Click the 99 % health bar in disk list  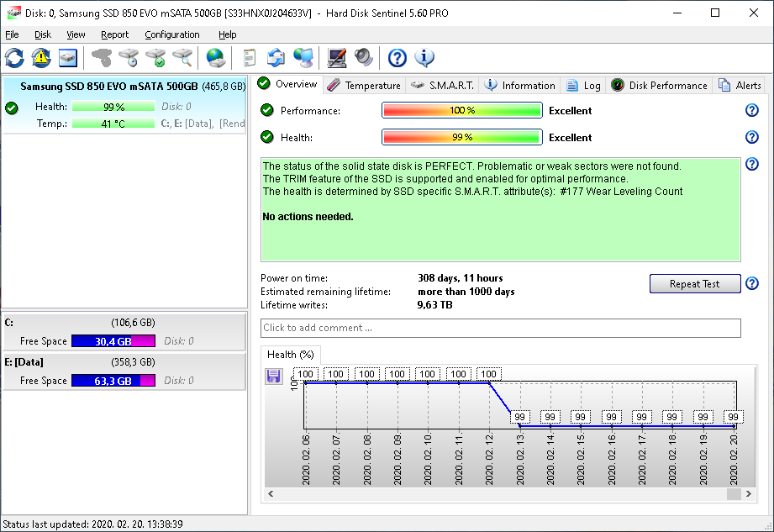click(113, 107)
